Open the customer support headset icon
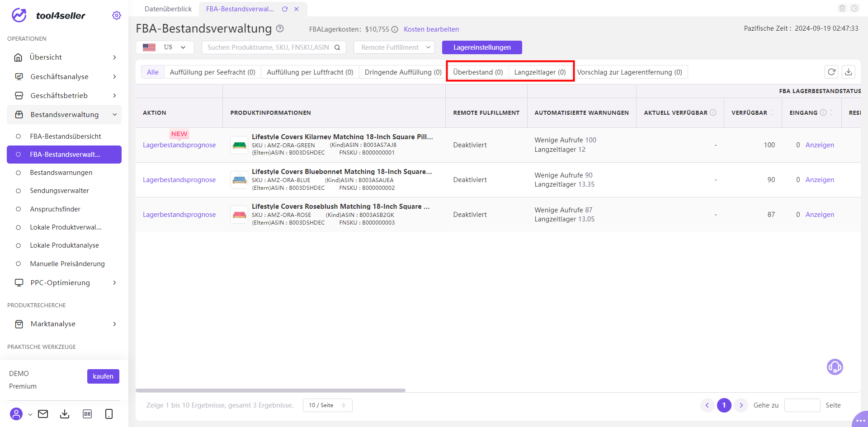This screenshot has width=868, height=427. tap(835, 367)
